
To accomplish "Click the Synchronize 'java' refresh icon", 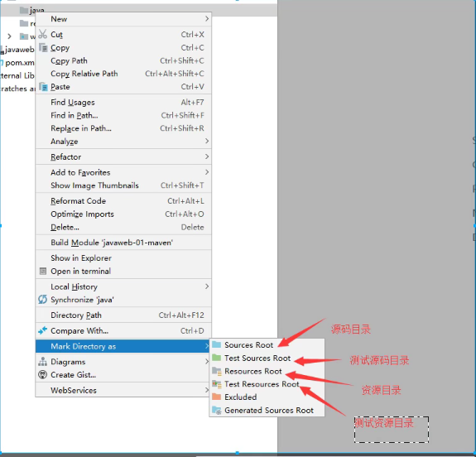I will pos(42,300).
